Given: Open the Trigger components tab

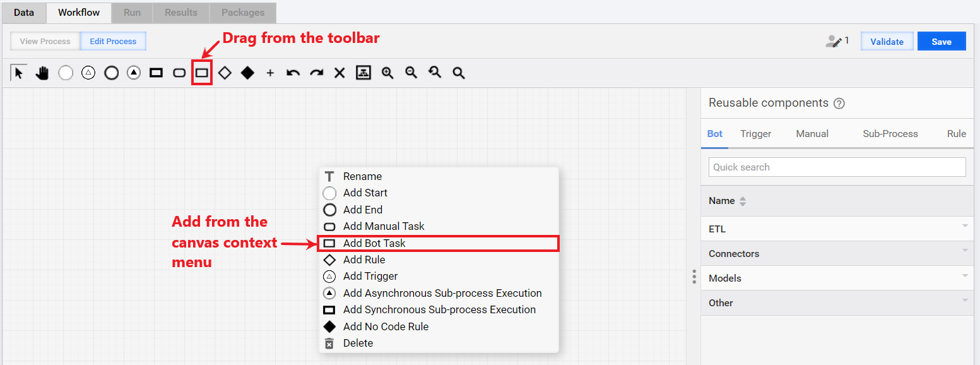Looking at the screenshot, I should [756, 134].
